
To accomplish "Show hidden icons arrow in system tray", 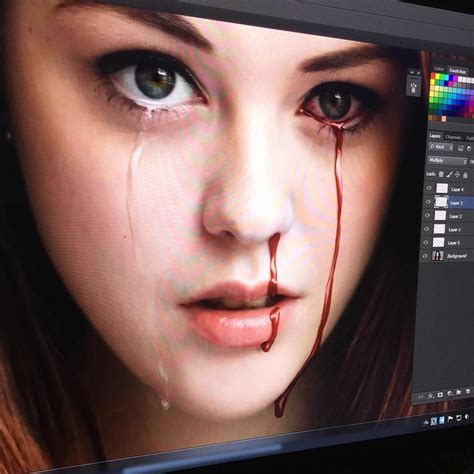I will click(426, 423).
